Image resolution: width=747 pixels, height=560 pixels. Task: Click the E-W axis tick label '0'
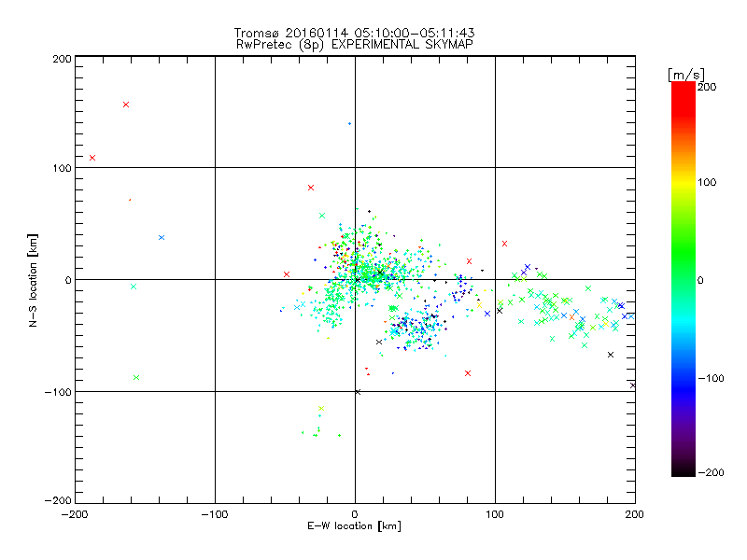tap(355, 514)
